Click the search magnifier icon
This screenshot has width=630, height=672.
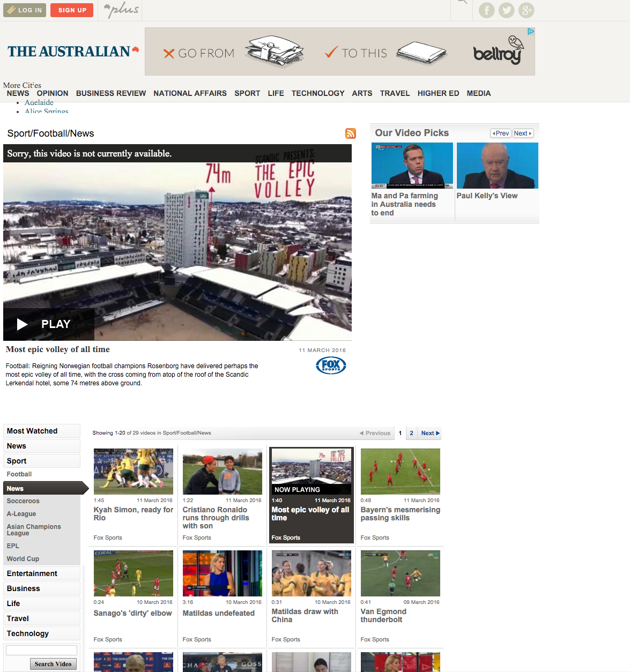click(462, 2)
